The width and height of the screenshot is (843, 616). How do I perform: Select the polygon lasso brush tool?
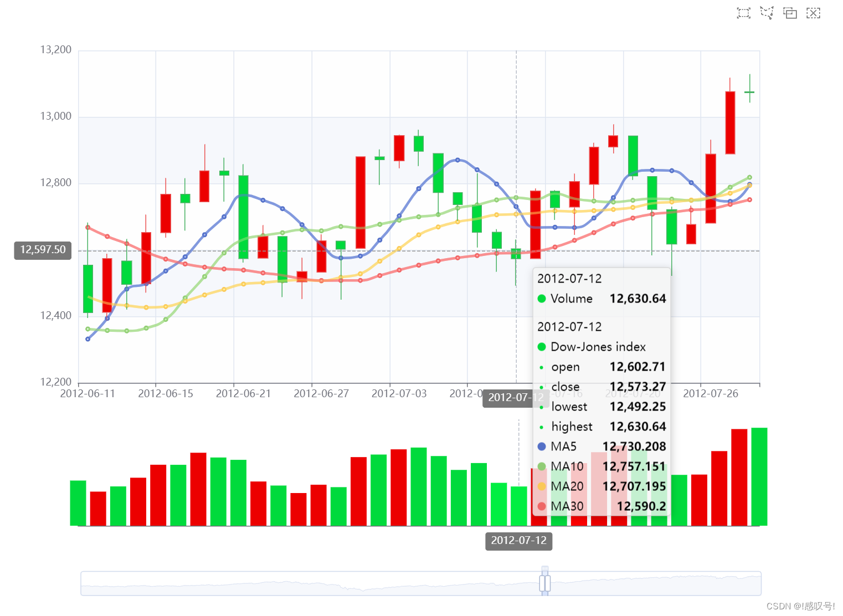click(767, 13)
